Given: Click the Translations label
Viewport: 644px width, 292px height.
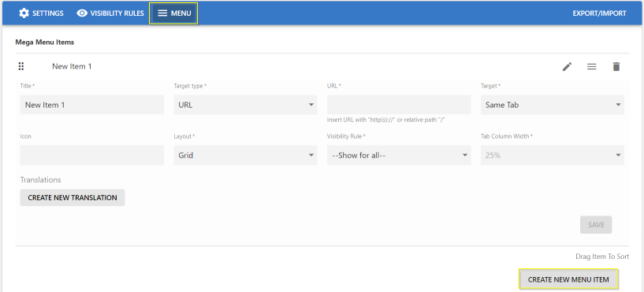Looking at the screenshot, I should pyautogui.click(x=40, y=179).
